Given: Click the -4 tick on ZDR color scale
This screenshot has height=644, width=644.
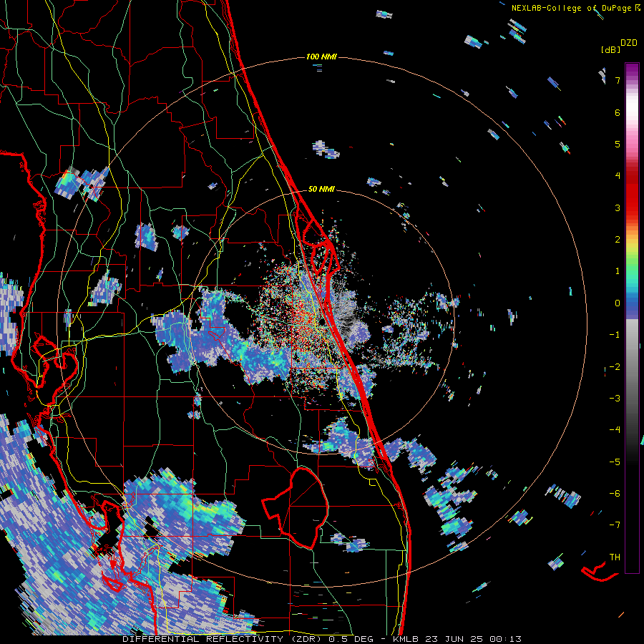Looking at the screenshot, I should (x=615, y=430).
